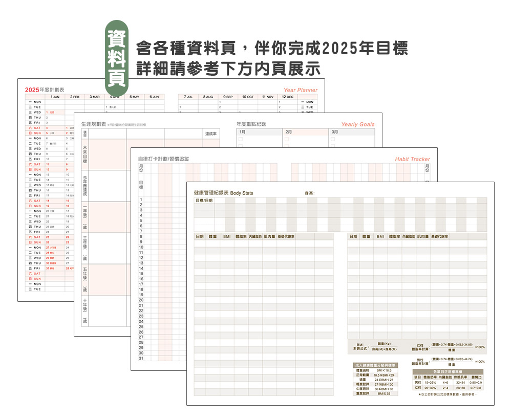The width and height of the screenshot is (512, 420).
Task: Select the 11 NOV column header
Action: pyautogui.click(x=268, y=97)
